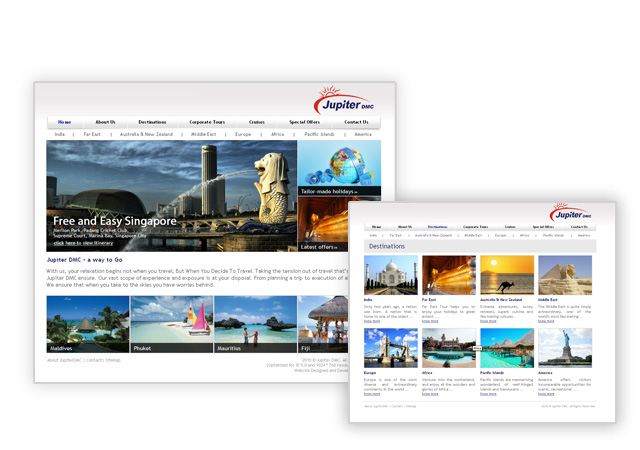Viewport: 640px width, 450px height.
Task: Click 'know more' under the Middle East description
Action: (x=546, y=321)
